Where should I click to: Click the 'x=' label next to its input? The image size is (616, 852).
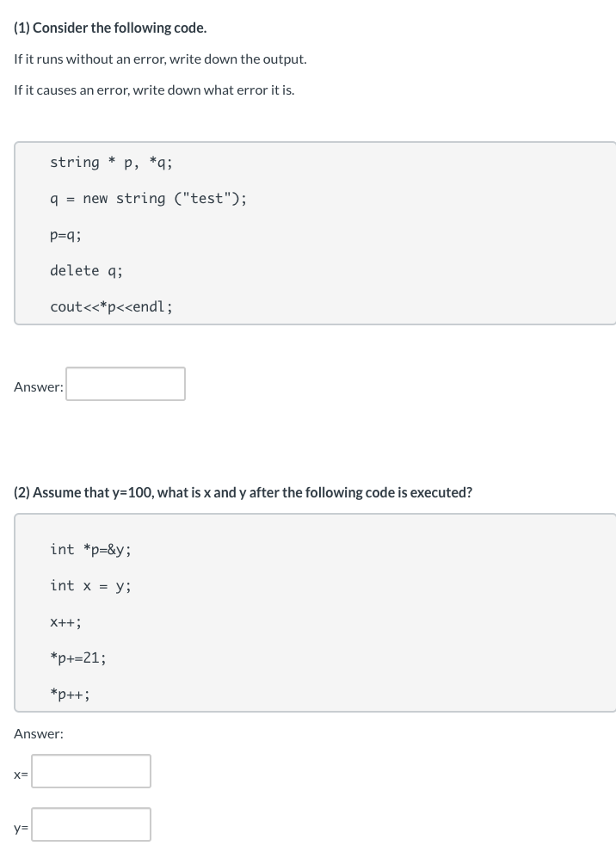point(22,775)
